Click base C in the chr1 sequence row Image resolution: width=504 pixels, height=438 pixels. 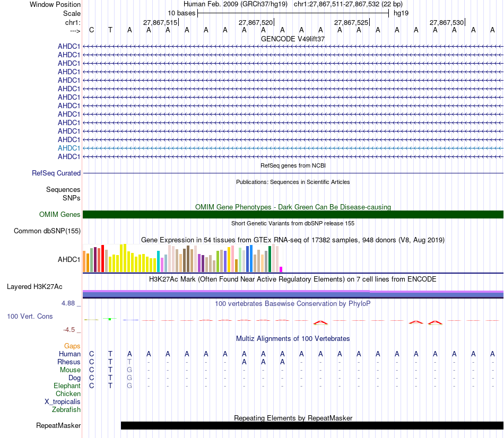tap(92, 30)
